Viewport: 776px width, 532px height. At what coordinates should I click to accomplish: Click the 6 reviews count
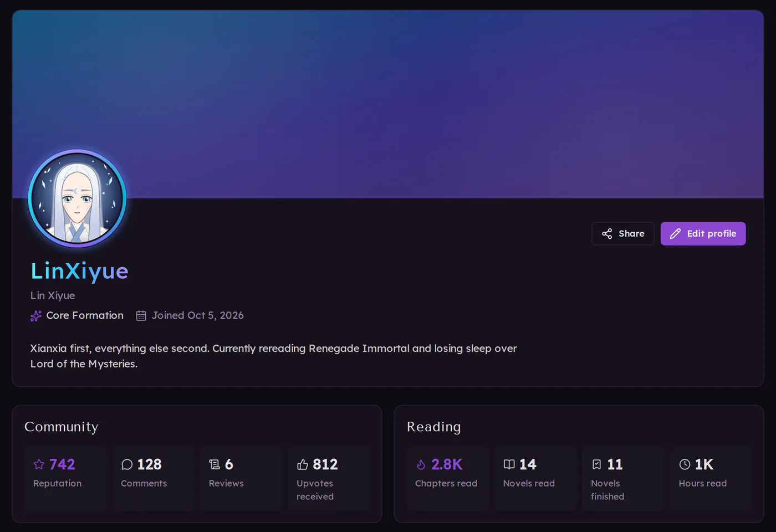pyautogui.click(x=229, y=464)
